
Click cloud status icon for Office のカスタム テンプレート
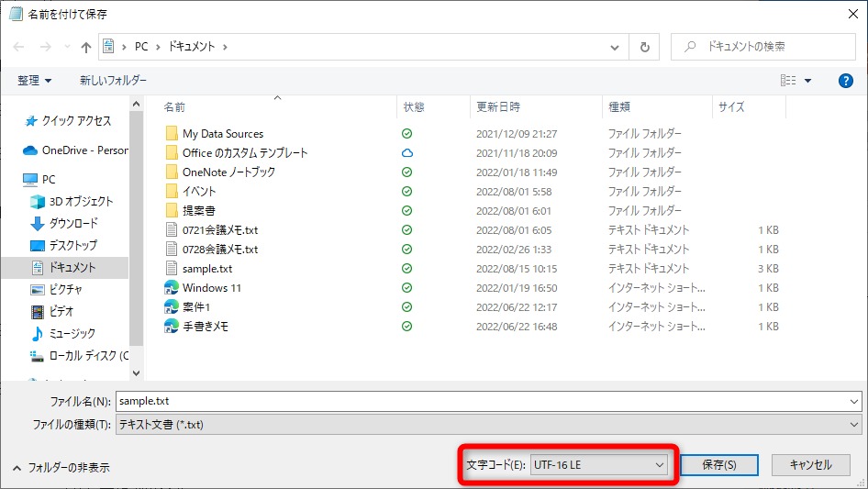(406, 153)
